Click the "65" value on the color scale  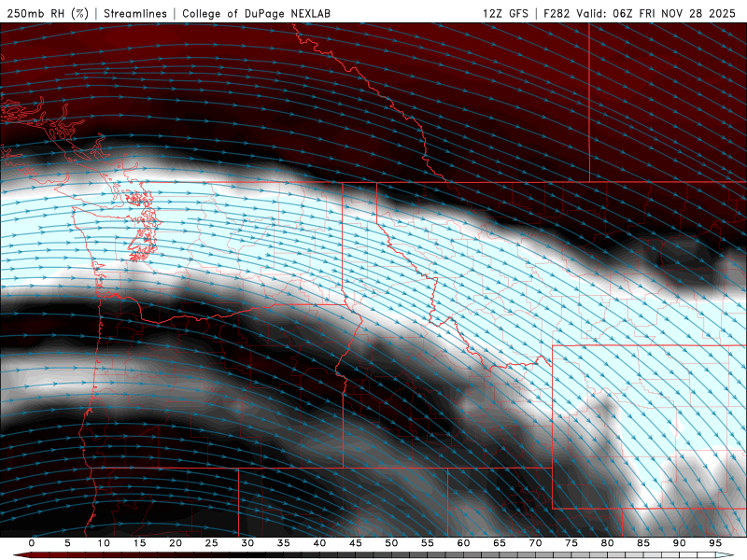[x=500, y=543]
